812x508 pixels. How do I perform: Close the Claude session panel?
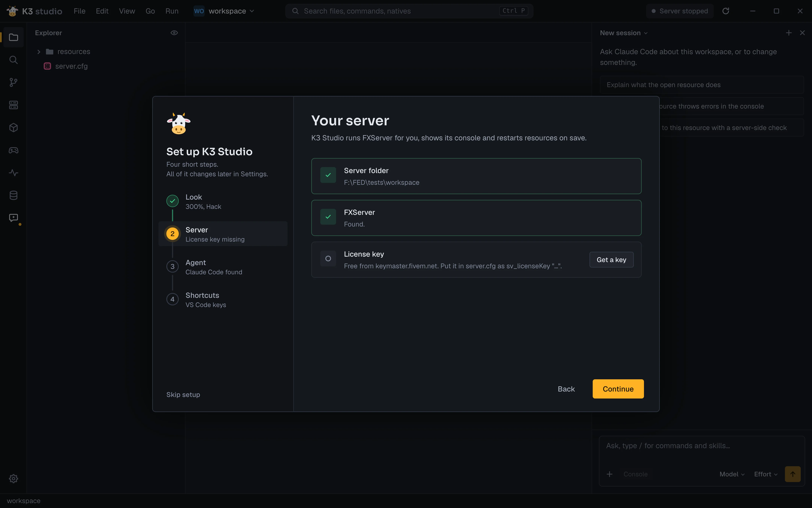(802, 33)
